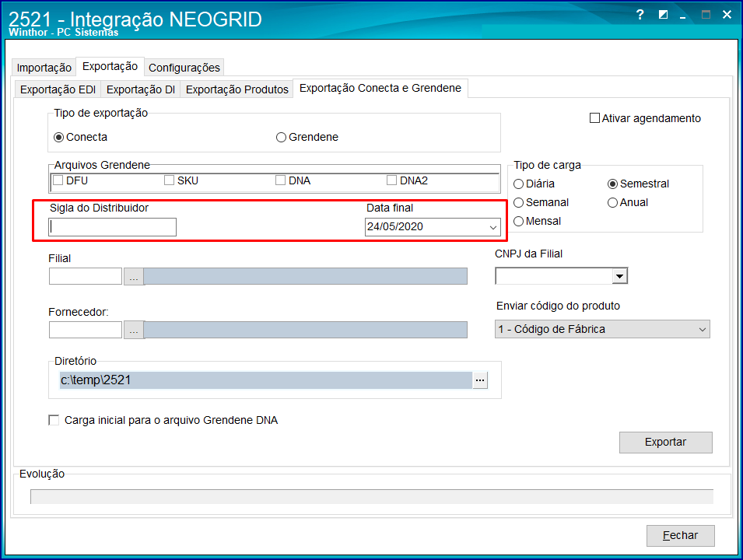Click the Fornecedor lookup ellipsis button
This screenshot has width=743, height=560.
click(x=134, y=330)
